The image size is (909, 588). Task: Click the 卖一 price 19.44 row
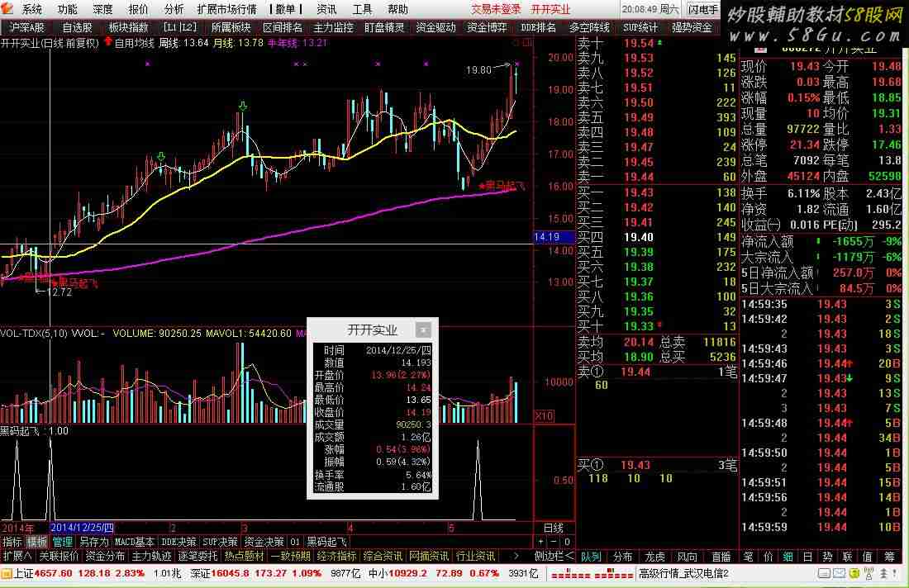[x=656, y=177]
